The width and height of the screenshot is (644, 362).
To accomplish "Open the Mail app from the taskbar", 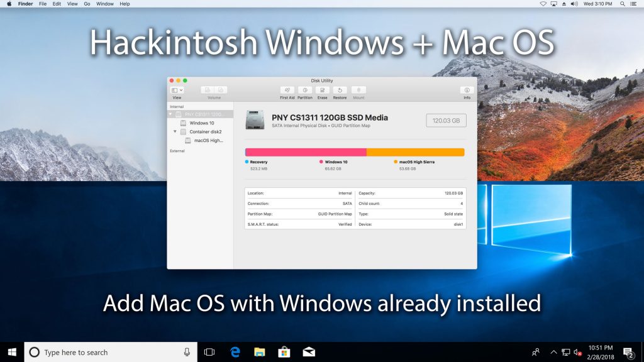I will point(309,352).
